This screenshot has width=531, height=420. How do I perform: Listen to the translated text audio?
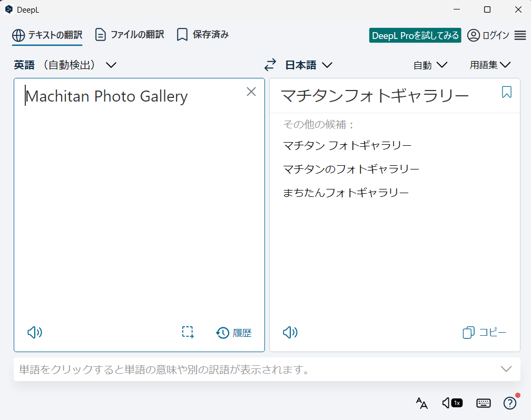(290, 332)
